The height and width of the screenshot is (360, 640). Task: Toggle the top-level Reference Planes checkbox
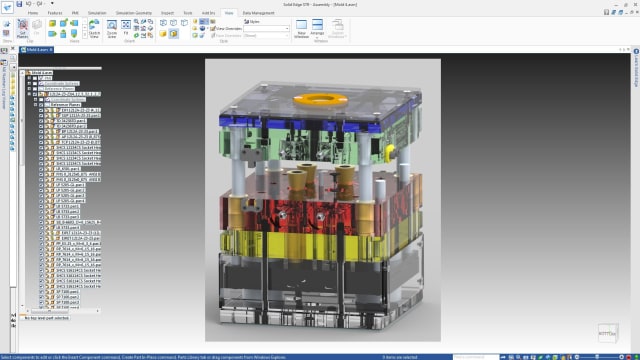point(35,89)
